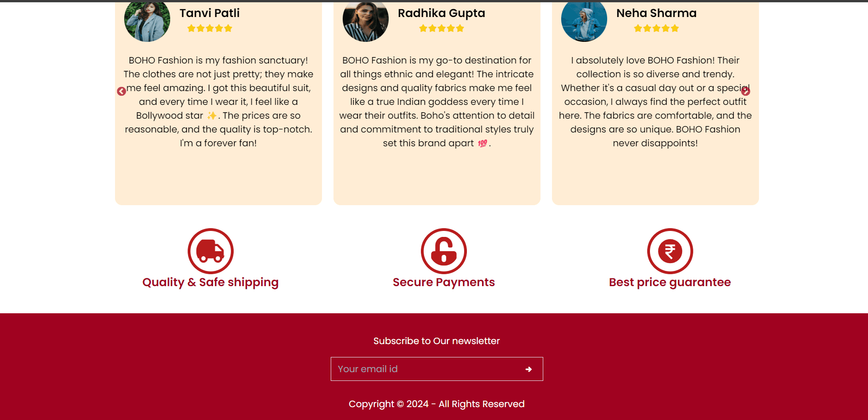
Task: Click Neha Sharma's profile photo
Action: (584, 21)
